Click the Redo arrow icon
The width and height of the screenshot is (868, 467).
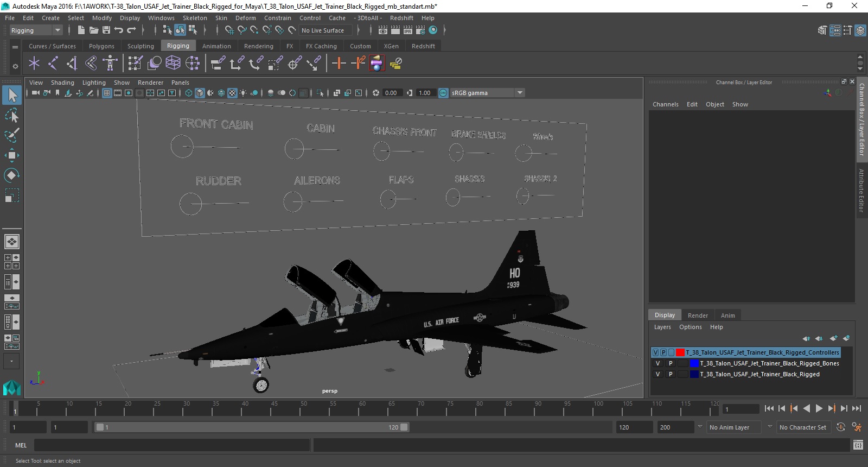(x=131, y=30)
